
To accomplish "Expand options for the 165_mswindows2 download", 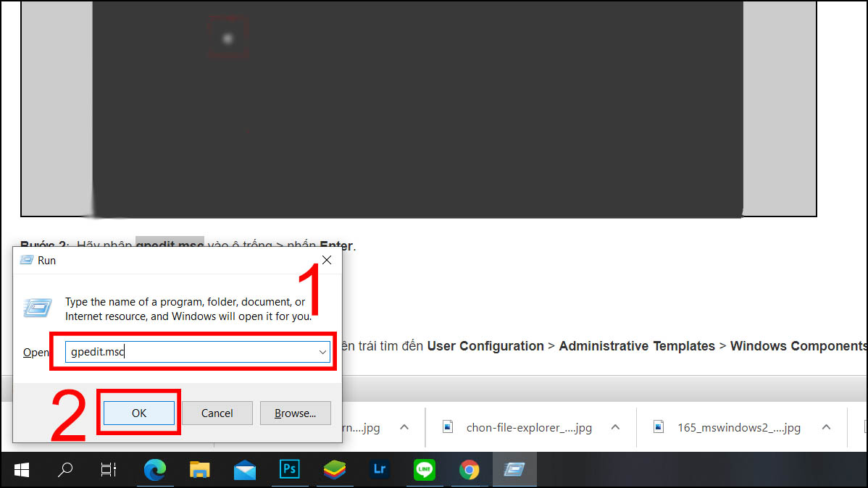I will [x=826, y=427].
